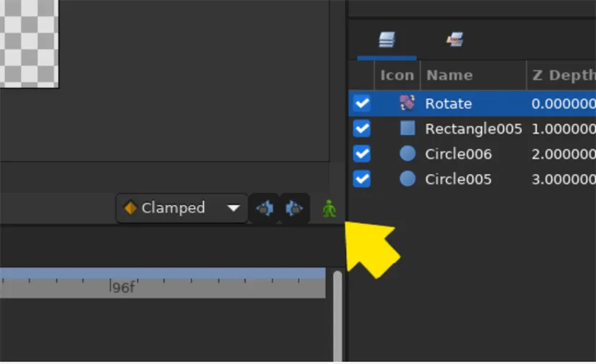Toggle animation mode with green figure icon
The width and height of the screenshot is (596, 364).
[330, 209]
